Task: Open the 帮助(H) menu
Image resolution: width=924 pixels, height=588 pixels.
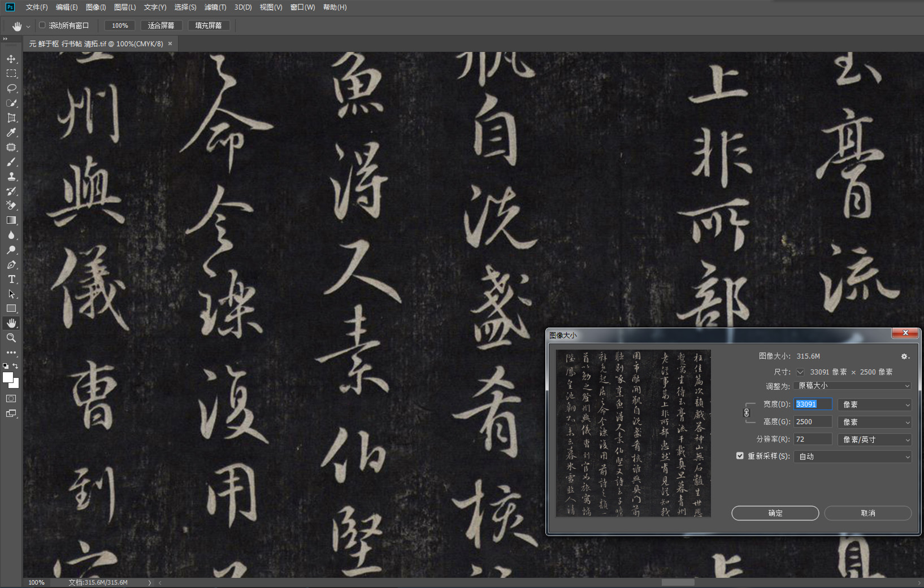Action: click(335, 7)
